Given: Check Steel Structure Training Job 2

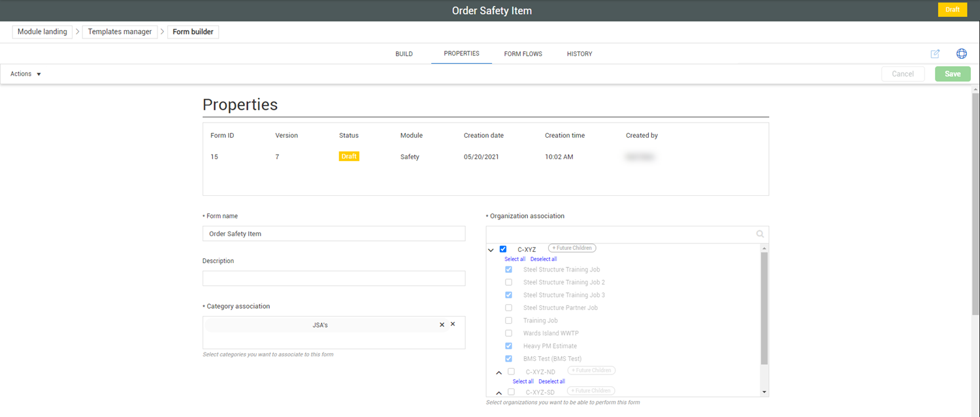Looking at the screenshot, I should (x=508, y=283).
